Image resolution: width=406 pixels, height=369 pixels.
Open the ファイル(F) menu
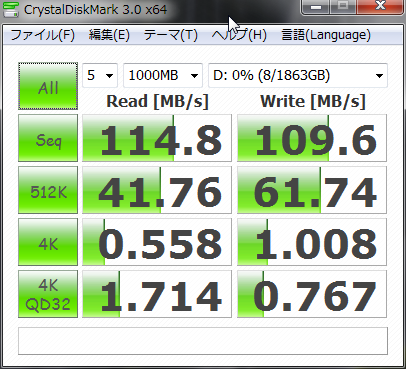(43, 35)
